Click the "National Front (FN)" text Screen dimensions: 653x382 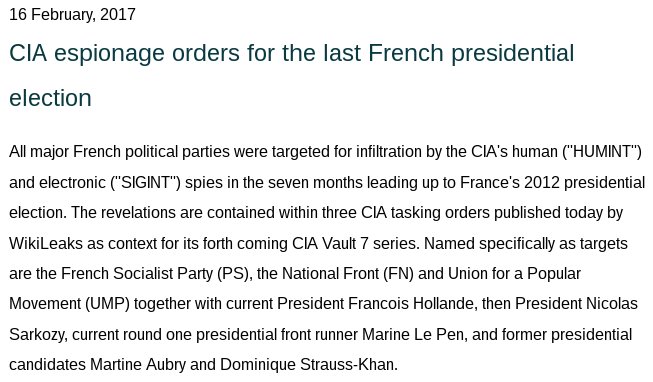[x=348, y=274]
